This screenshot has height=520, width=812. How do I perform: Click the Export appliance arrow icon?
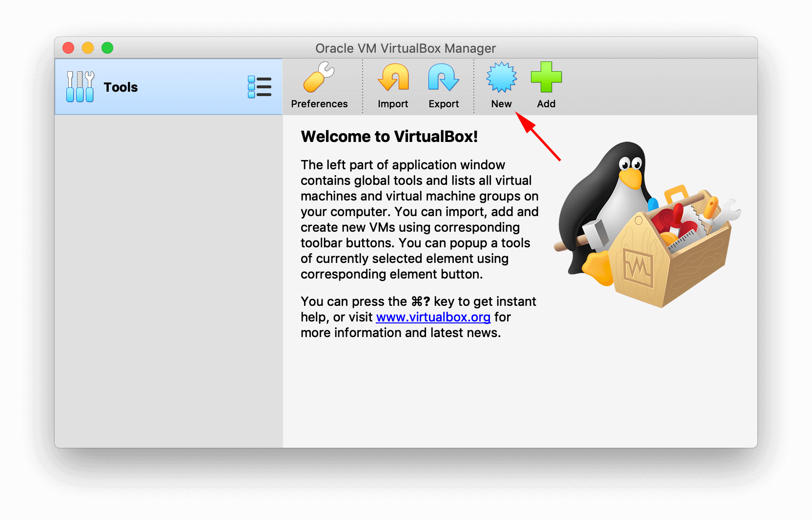click(444, 77)
